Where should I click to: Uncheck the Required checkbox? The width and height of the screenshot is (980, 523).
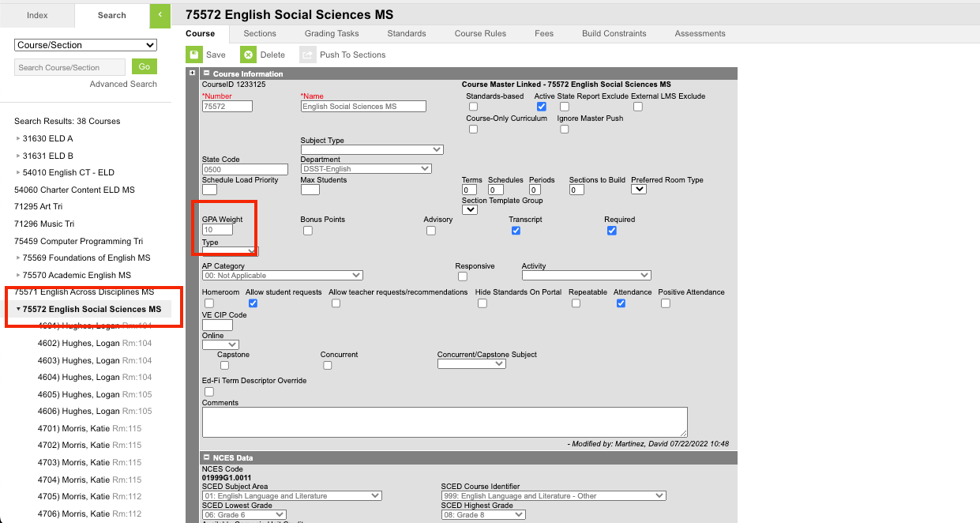click(x=612, y=231)
